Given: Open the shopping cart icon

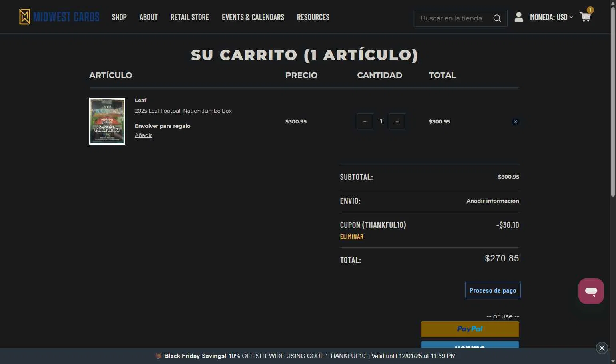Looking at the screenshot, I should pyautogui.click(x=585, y=17).
